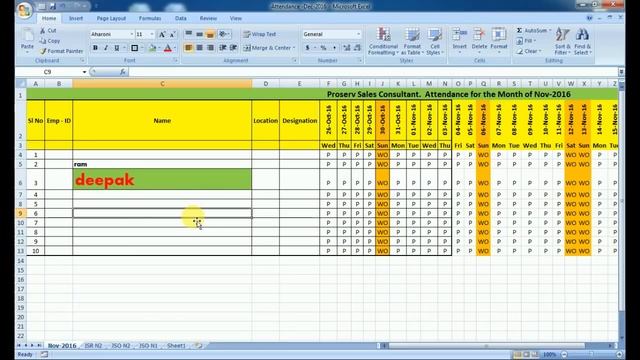The width and height of the screenshot is (640, 360).
Task: Click the Cut scissors icon
Action: coord(42,31)
